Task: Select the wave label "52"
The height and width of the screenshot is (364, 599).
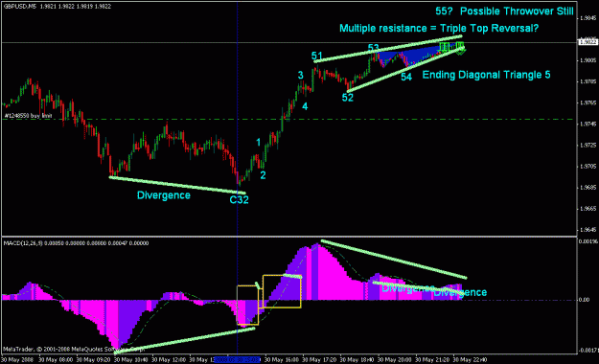Action: (x=347, y=98)
